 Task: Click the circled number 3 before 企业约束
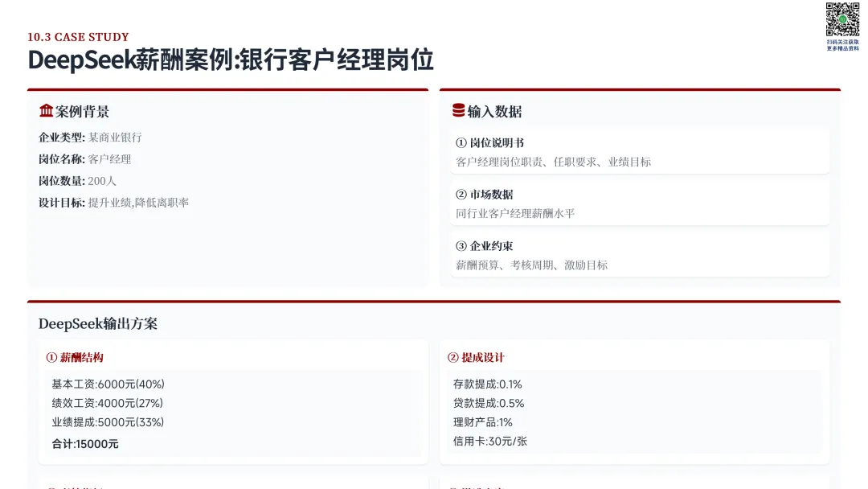[x=461, y=246]
